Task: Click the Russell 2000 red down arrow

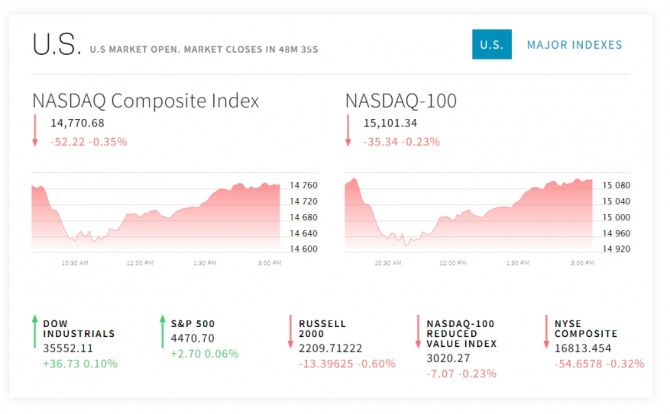Action: tap(290, 332)
